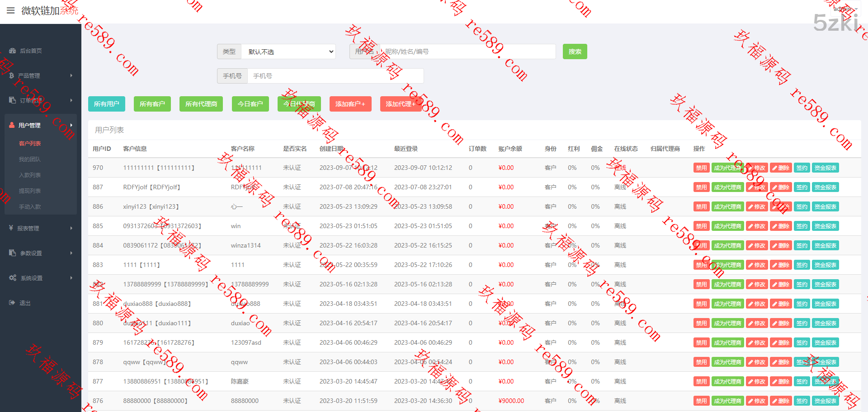Click the 手机号 input field
Viewport: 868px width, 412px height.
tap(335, 76)
